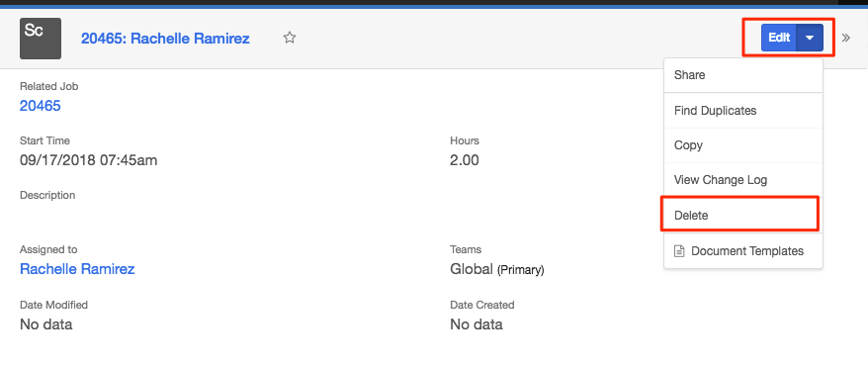Click the Document Templates file icon
The width and height of the screenshot is (868, 366).
(678, 251)
